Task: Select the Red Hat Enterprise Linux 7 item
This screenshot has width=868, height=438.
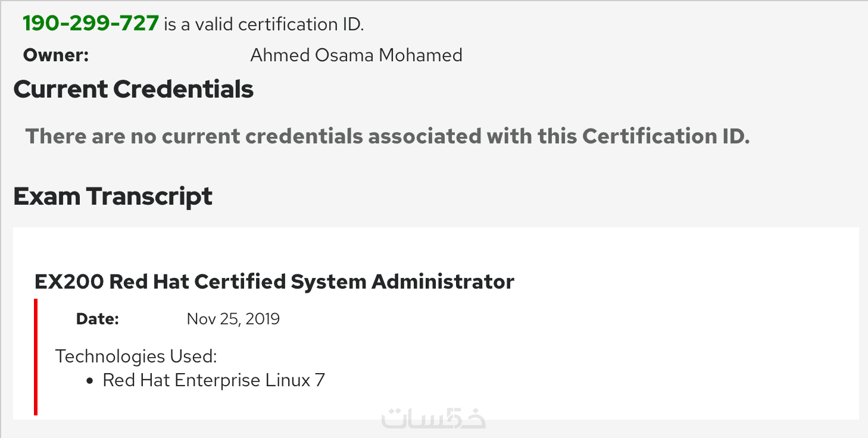Action: pyautogui.click(x=214, y=380)
